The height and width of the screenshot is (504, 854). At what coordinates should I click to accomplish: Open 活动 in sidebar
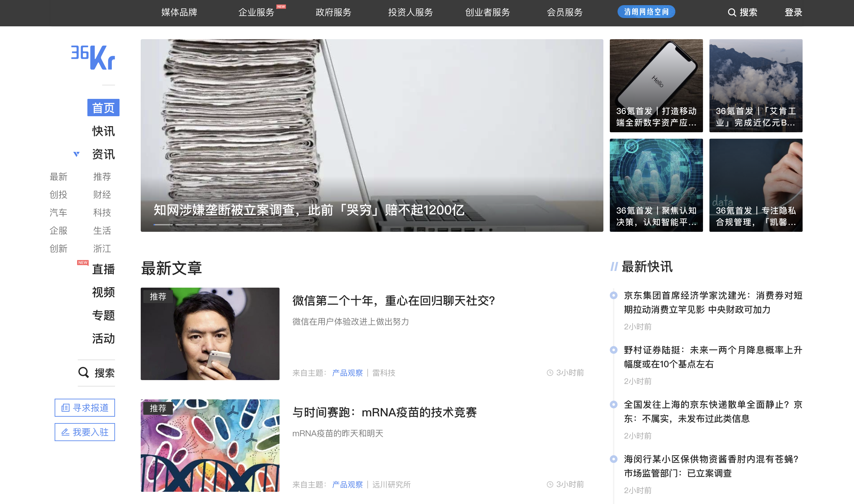pos(103,339)
